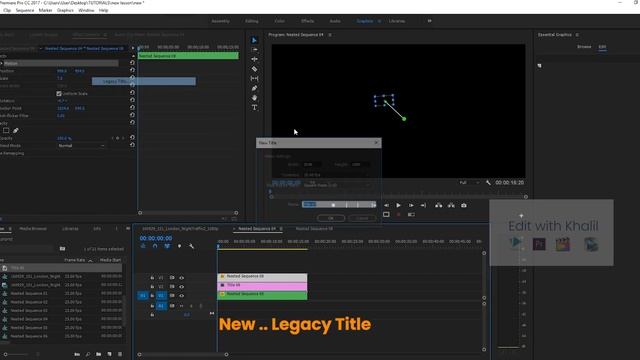Screen dimensions: 640x360
Task: Hide track V1 with its eye icon
Action: pyautogui.click(x=182, y=296)
